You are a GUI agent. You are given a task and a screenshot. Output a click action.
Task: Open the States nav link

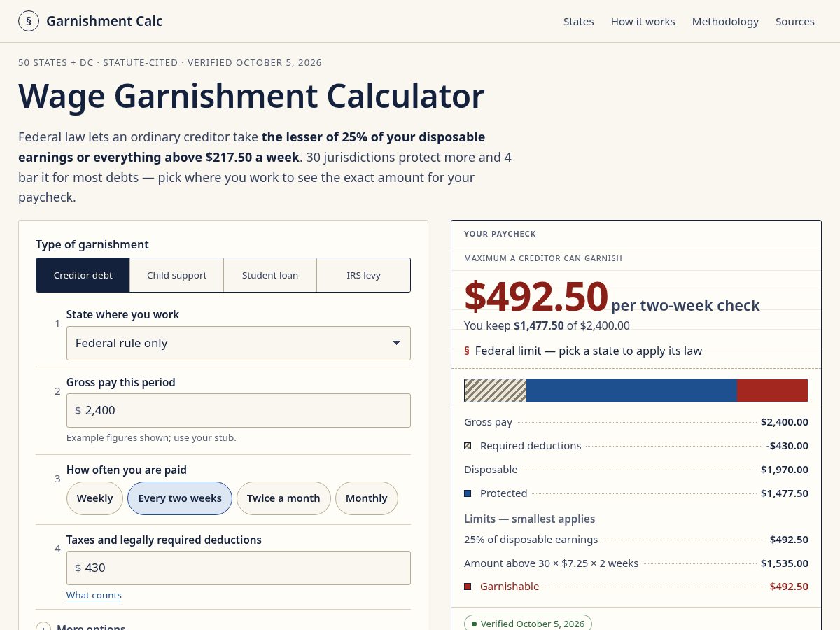coord(578,22)
